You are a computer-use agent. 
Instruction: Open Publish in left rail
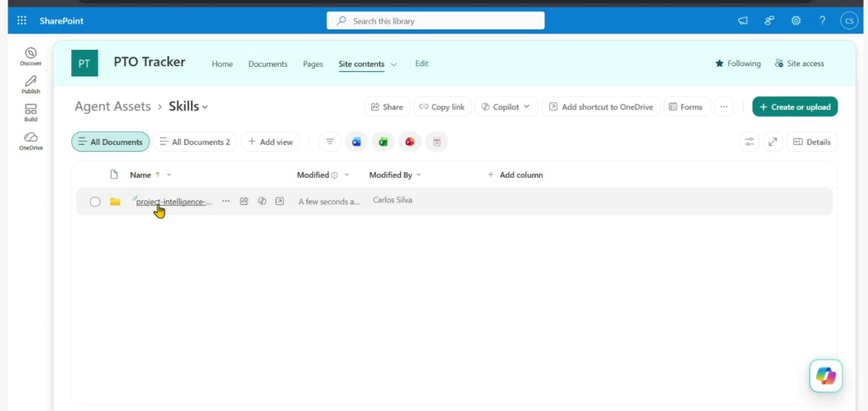(31, 85)
